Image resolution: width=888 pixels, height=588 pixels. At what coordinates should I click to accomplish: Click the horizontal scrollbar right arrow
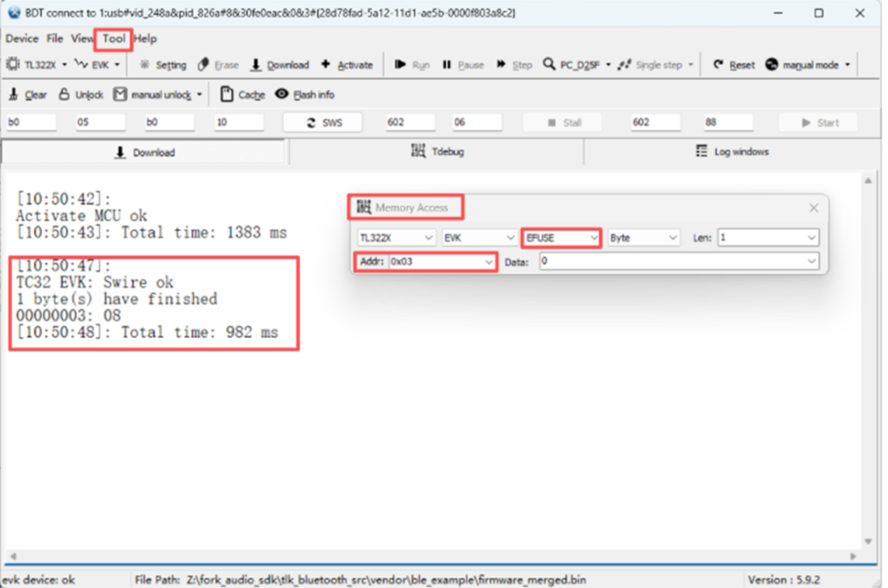pos(853,556)
